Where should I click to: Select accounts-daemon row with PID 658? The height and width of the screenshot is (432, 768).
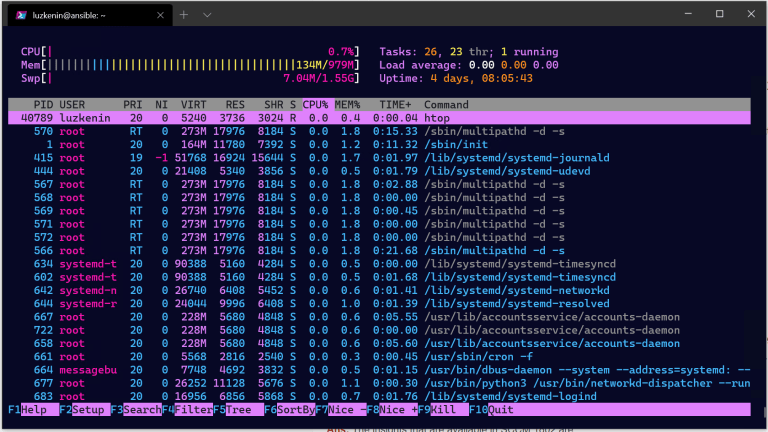[379, 343]
